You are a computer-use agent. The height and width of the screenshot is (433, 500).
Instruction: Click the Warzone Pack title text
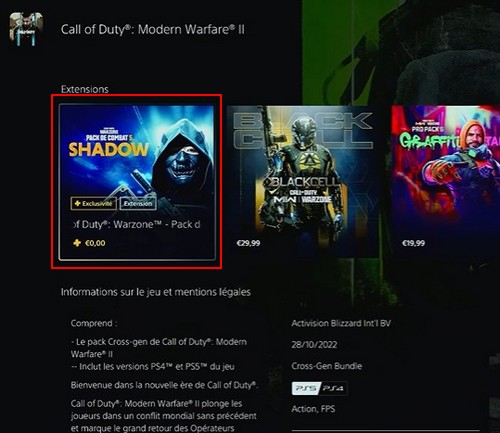[x=137, y=224]
